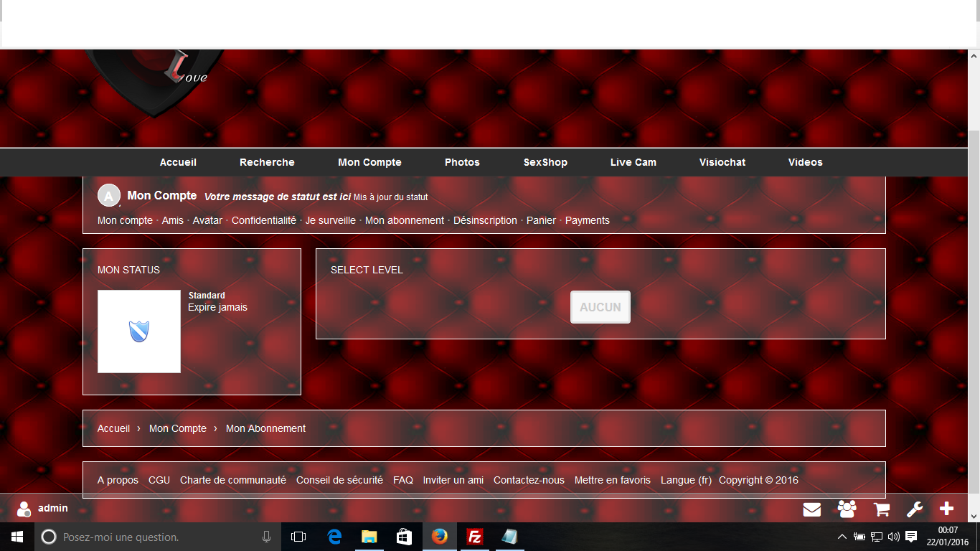Open the Désinscription link

485,220
